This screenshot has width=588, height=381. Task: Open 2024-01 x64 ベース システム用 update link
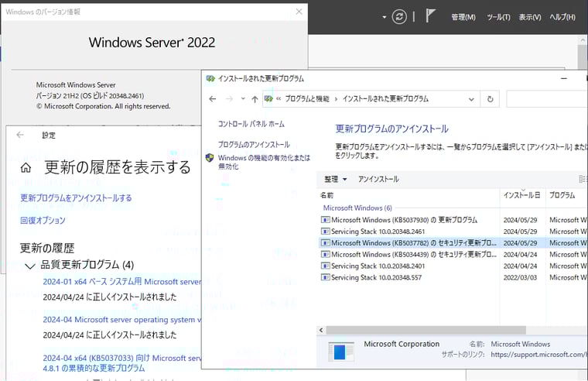[122, 282]
